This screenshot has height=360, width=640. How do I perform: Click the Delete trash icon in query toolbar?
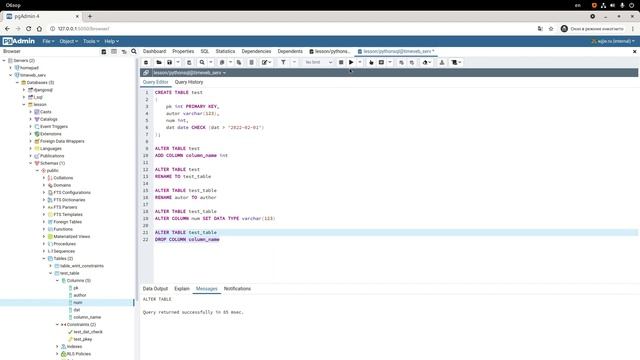point(251,62)
